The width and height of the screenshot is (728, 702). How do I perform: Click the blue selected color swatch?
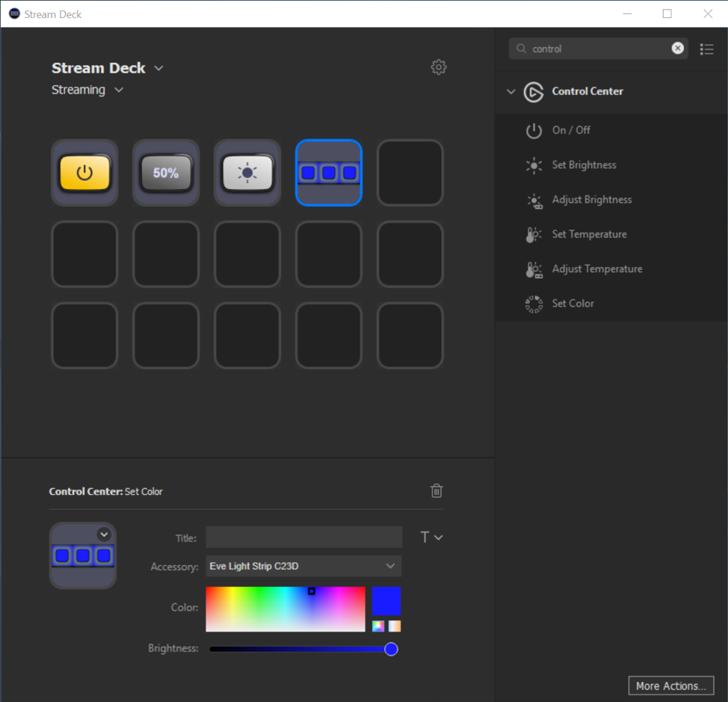386,601
